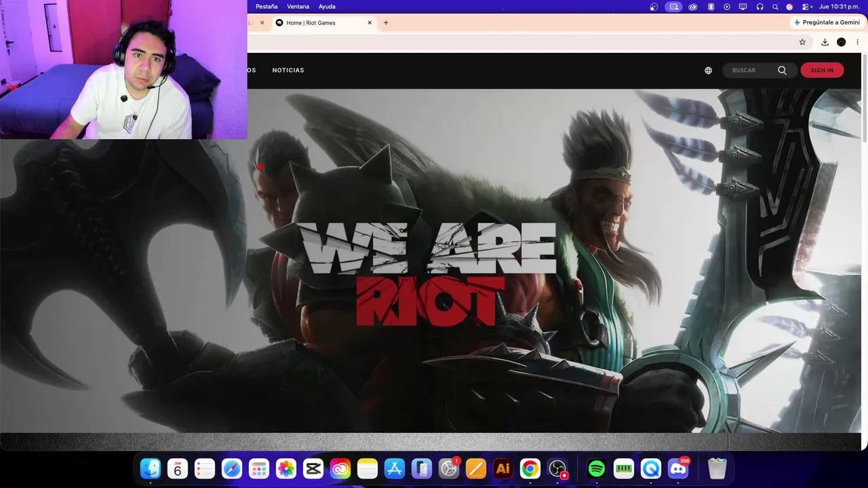Open the Calendar app in the dock
The height and width of the screenshot is (488, 868).
[178, 468]
